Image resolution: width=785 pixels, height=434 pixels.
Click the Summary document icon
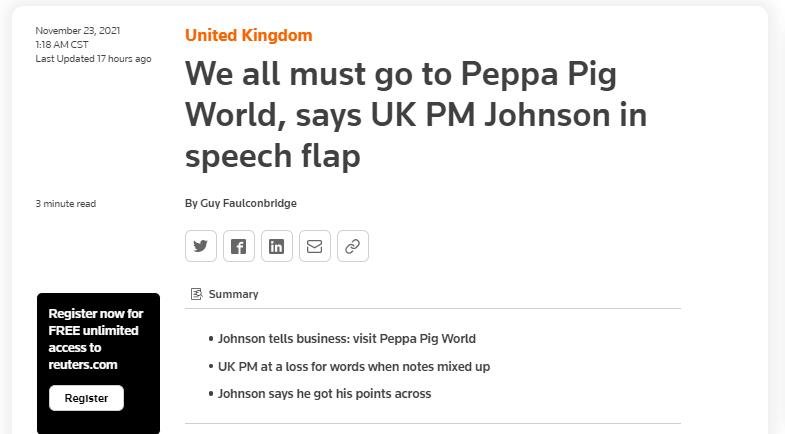(196, 294)
